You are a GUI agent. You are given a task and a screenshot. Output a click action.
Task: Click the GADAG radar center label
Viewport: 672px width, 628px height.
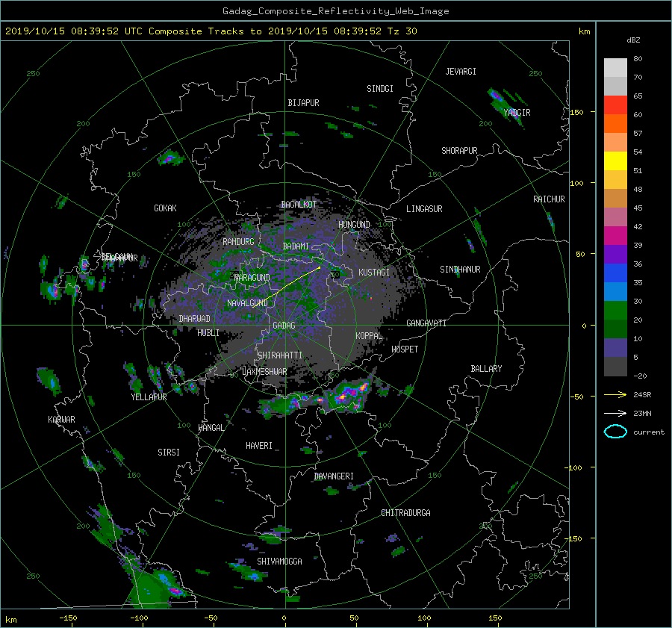pos(284,326)
